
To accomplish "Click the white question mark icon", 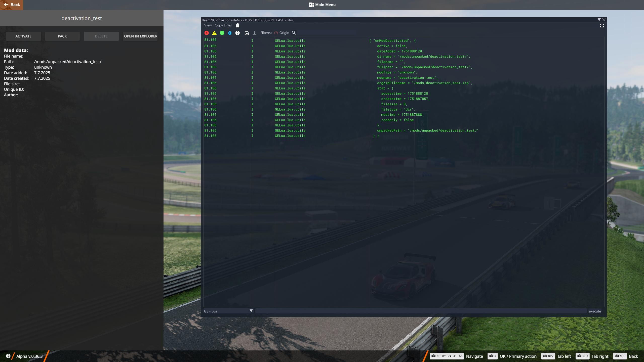I will tap(237, 33).
